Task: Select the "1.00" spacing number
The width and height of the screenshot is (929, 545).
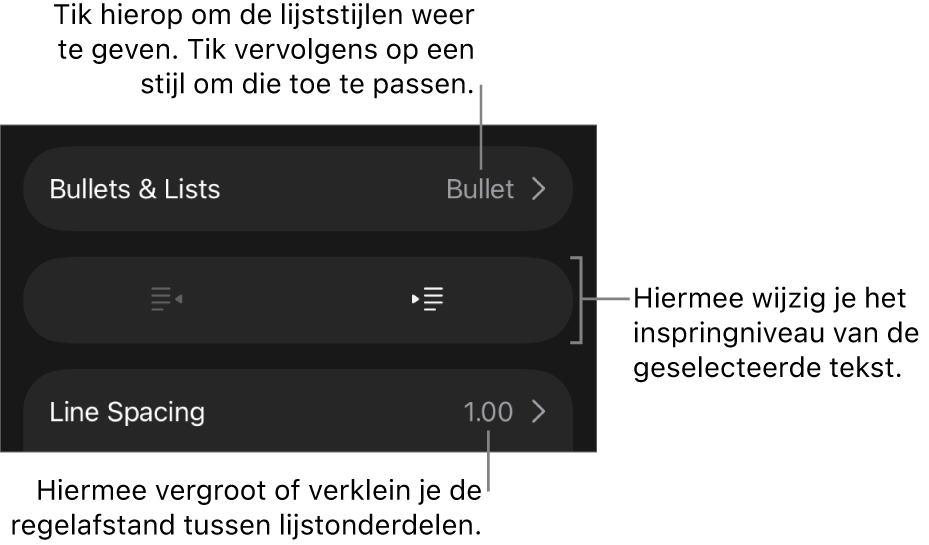Action: [x=488, y=412]
